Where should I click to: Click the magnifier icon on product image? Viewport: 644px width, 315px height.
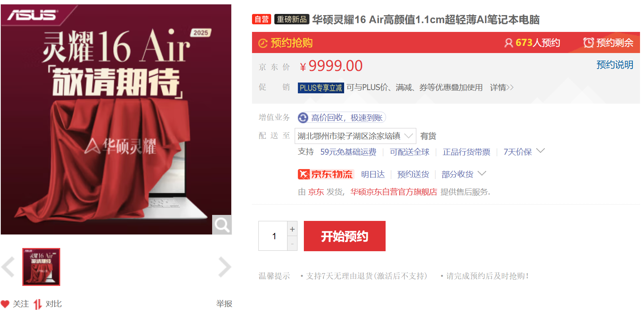tap(222, 225)
